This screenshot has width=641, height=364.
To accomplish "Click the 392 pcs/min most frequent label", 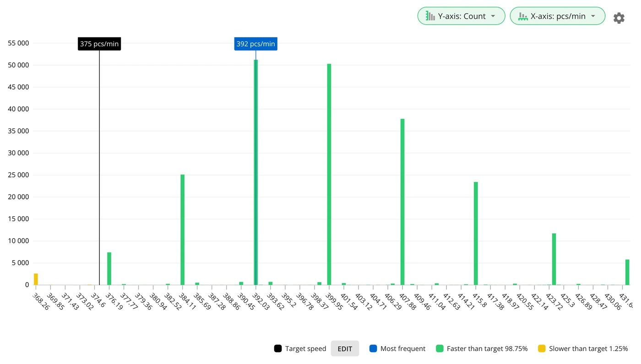I will [255, 44].
